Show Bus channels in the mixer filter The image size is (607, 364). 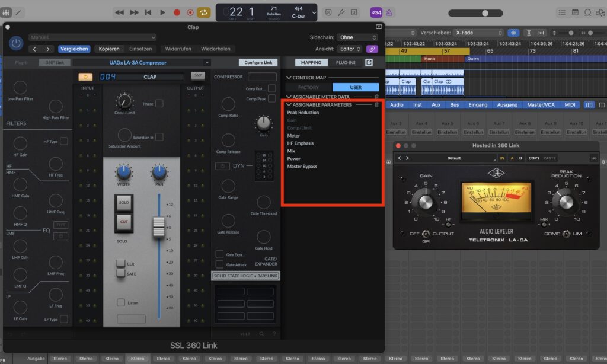click(x=455, y=104)
